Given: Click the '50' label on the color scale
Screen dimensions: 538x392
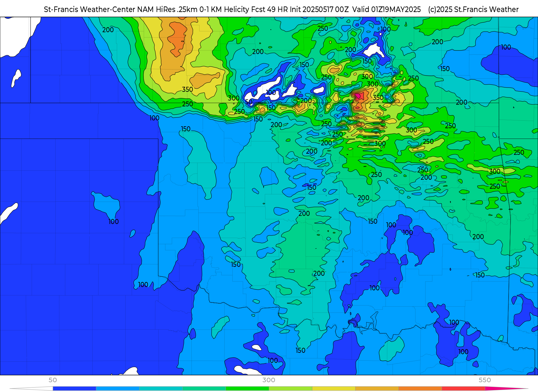Looking at the screenshot, I should 53,380.
